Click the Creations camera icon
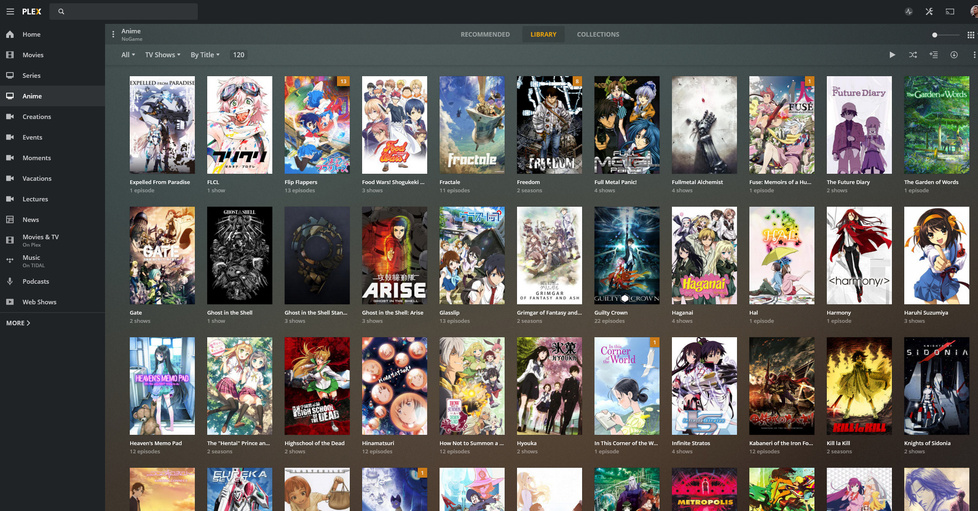This screenshot has width=978, height=511. click(x=10, y=117)
